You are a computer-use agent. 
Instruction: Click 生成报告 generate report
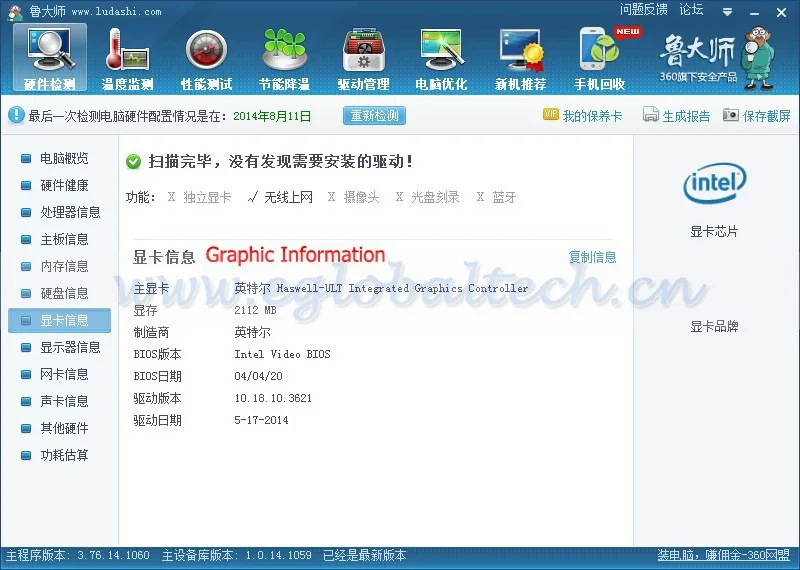pos(686,116)
